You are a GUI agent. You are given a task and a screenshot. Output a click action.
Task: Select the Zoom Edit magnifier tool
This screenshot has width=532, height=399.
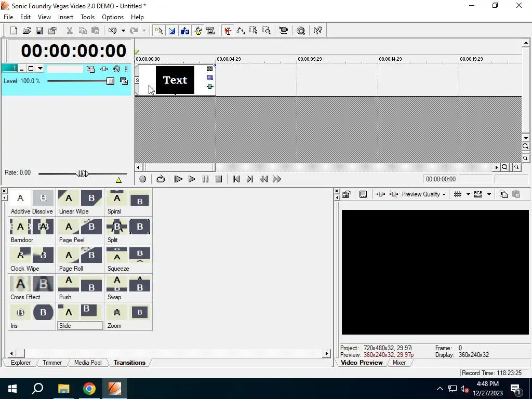[267, 31]
